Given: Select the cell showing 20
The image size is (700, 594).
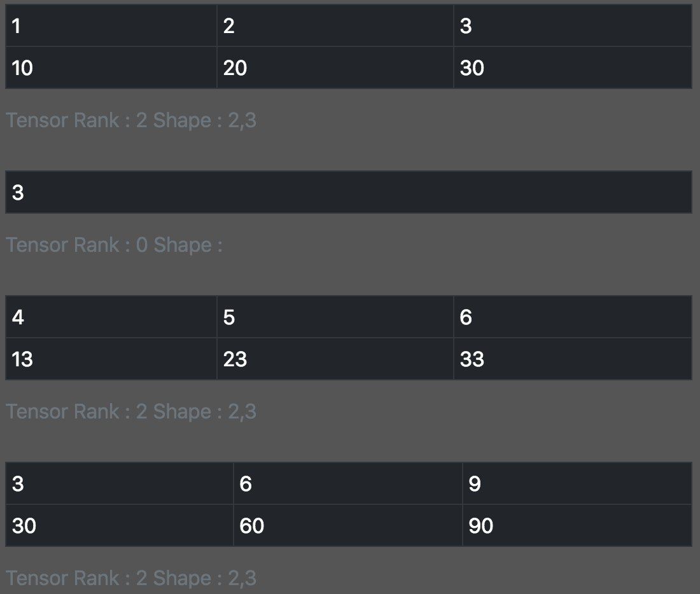Looking at the screenshot, I should point(335,68).
